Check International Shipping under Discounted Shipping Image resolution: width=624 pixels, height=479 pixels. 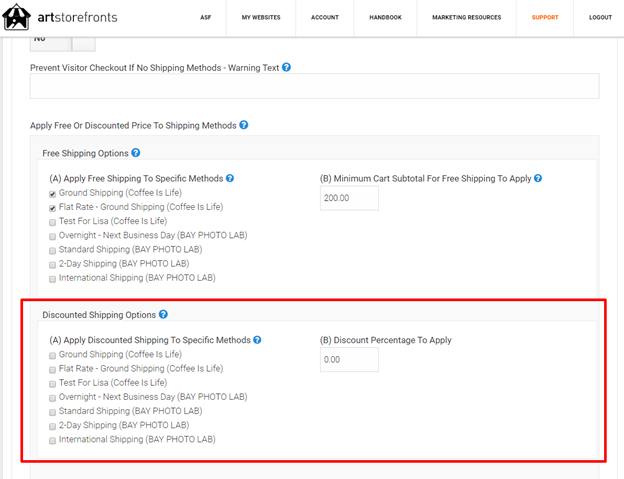click(x=53, y=440)
